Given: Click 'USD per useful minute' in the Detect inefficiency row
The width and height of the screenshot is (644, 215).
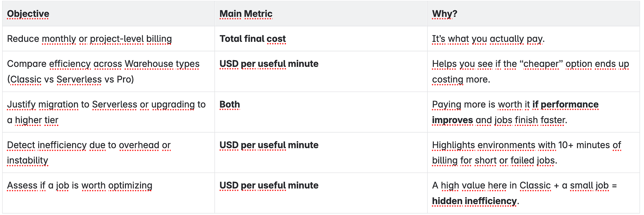Looking at the screenshot, I should 269,145.
